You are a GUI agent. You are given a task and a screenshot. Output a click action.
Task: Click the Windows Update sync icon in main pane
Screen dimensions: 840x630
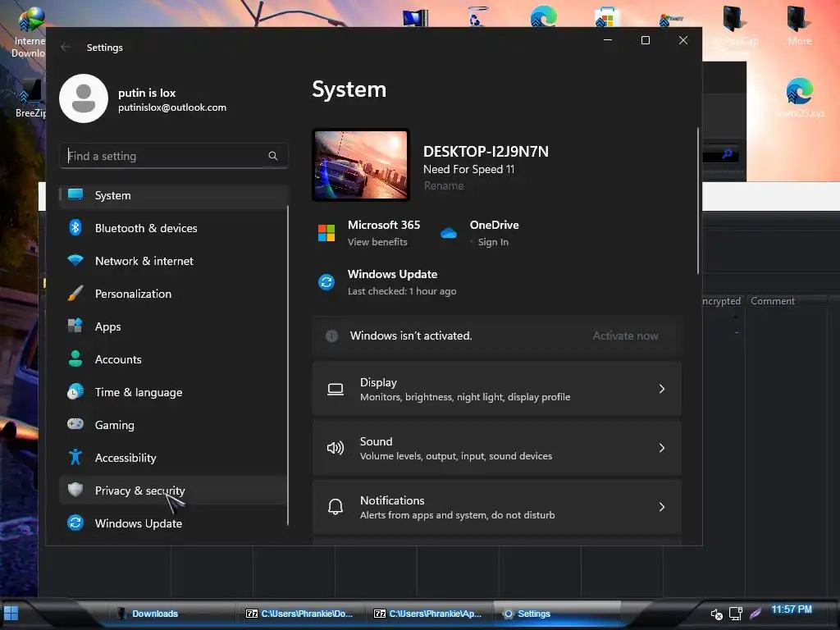[326, 282]
